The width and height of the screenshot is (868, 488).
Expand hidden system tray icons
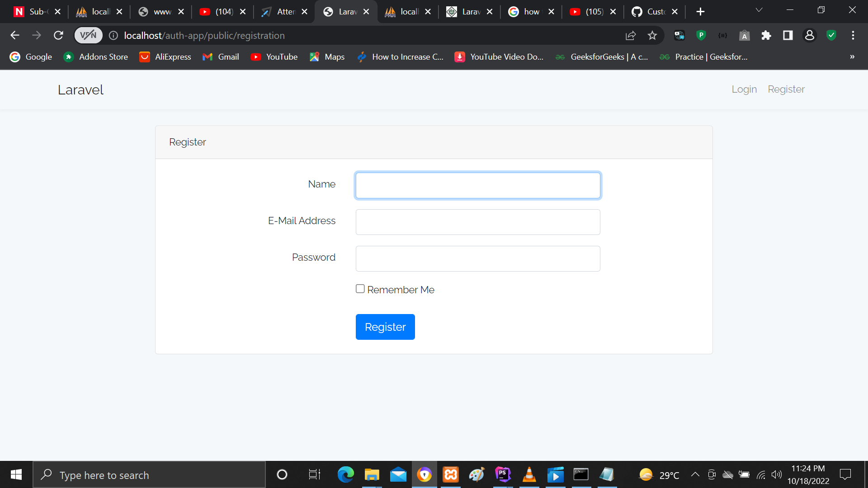(x=695, y=475)
